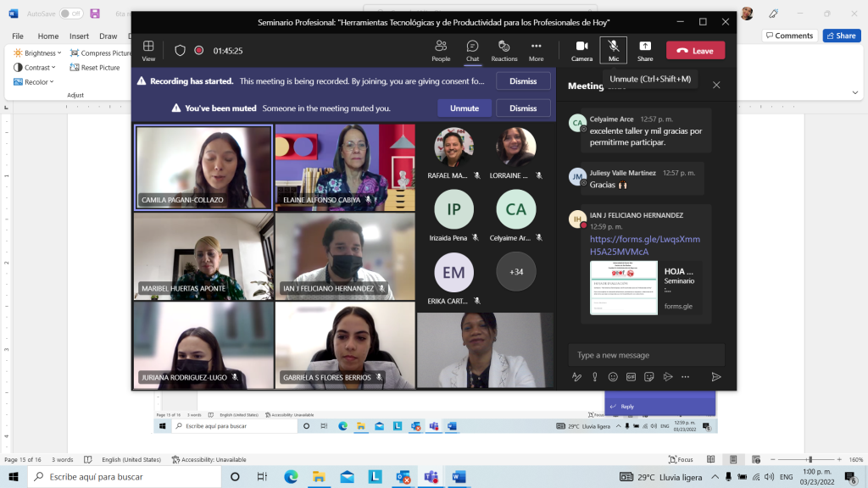The width and height of the screenshot is (868, 488).
Task: Insert a GIF in the chat
Action: click(631, 377)
